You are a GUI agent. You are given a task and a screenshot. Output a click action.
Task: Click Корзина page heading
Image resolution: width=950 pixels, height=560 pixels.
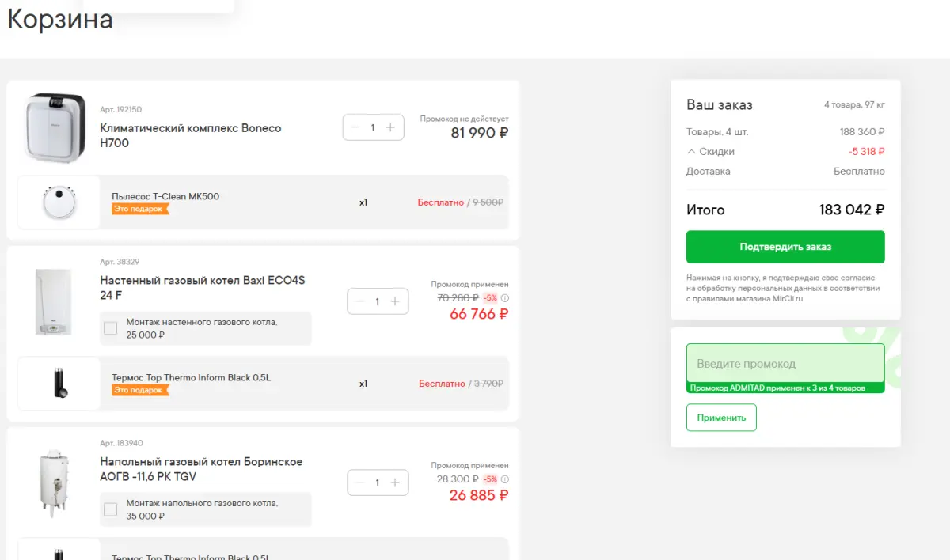coord(60,20)
